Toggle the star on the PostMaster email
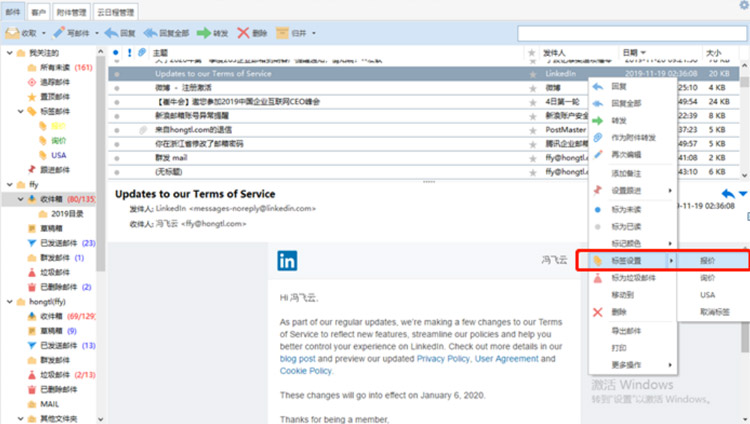This screenshot has height=424, width=750. 532,130
